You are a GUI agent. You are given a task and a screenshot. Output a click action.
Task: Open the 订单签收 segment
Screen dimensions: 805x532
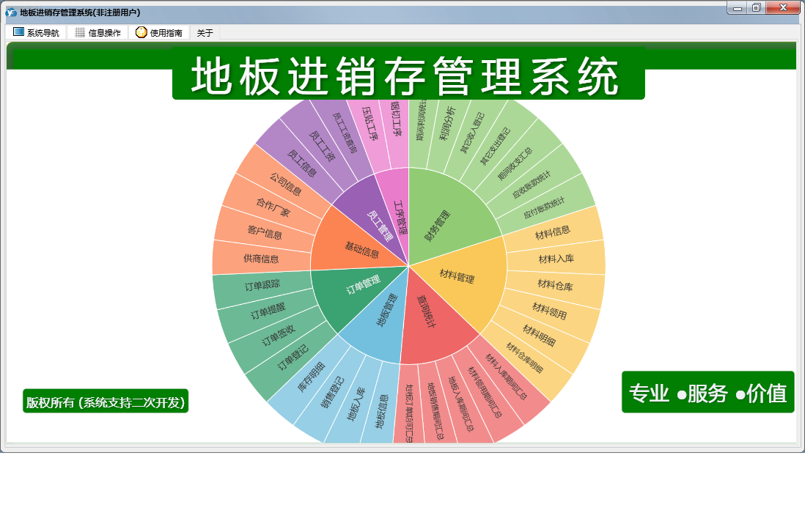[x=279, y=335]
